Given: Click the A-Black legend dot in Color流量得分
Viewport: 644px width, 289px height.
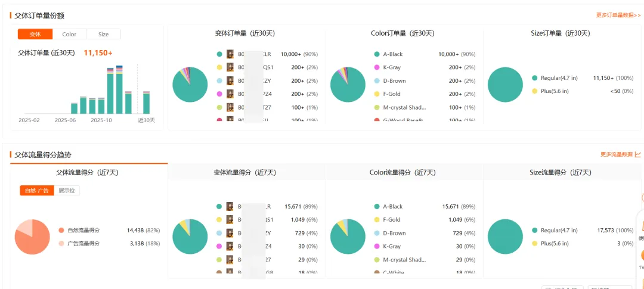Looking at the screenshot, I should point(377,207).
